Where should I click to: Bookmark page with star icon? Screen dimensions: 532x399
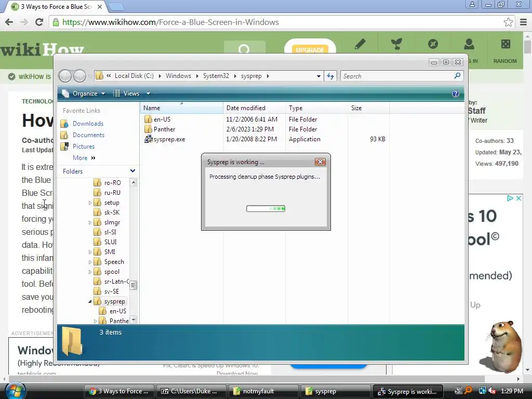(508, 22)
